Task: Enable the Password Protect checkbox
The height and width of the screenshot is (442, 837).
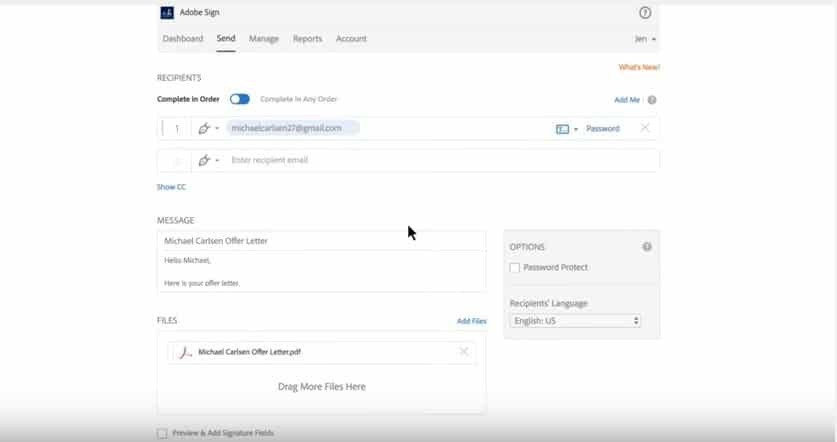Action: [x=514, y=268]
